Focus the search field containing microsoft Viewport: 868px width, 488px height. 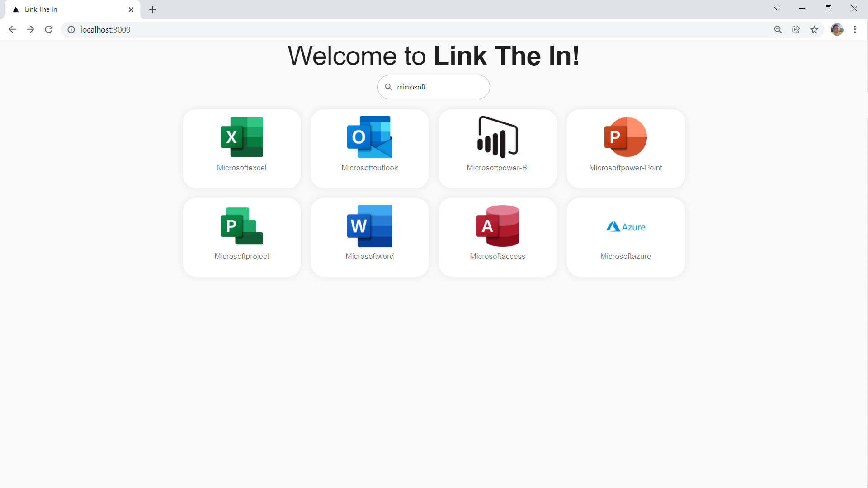[434, 87]
